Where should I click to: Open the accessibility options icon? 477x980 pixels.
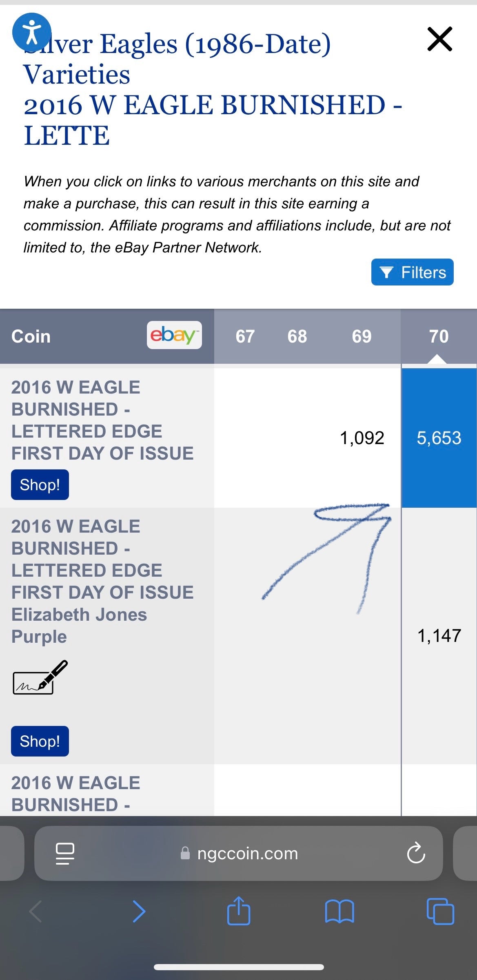pyautogui.click(x=32, y=32)
